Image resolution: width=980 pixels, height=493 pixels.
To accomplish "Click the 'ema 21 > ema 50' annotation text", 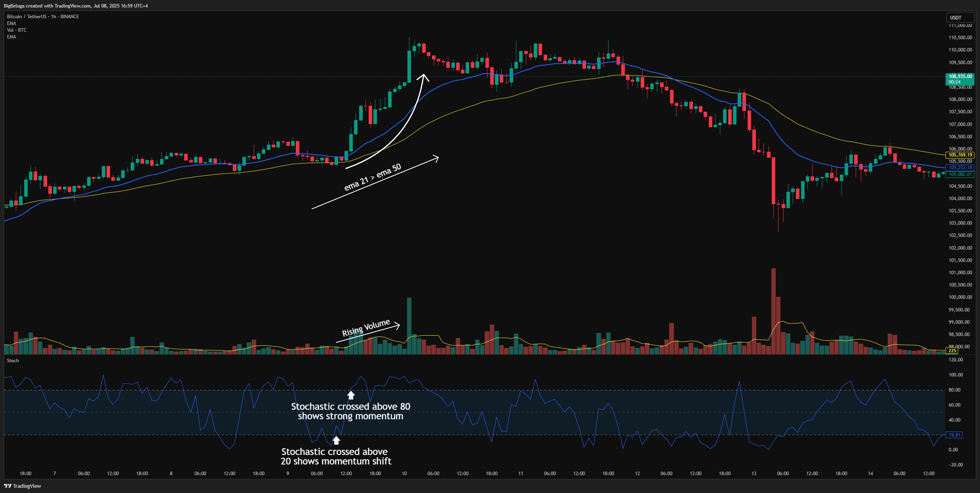I will 373,177.
